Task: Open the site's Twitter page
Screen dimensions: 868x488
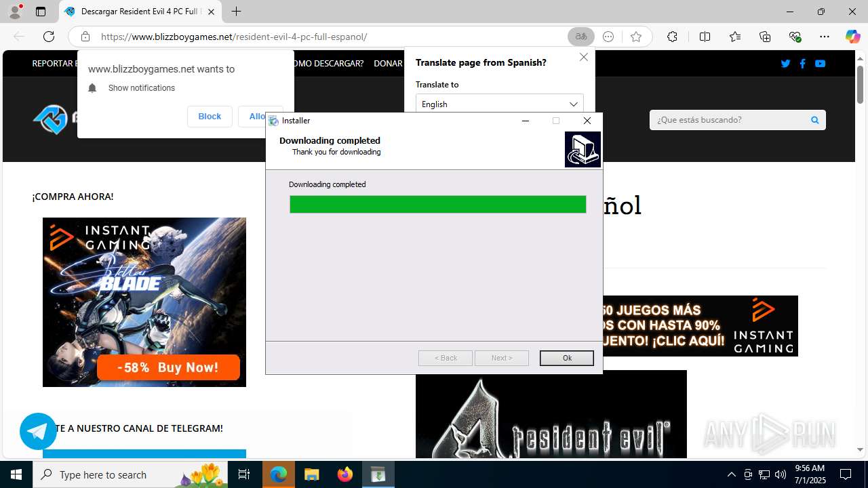Action: [x=785, y=64]
